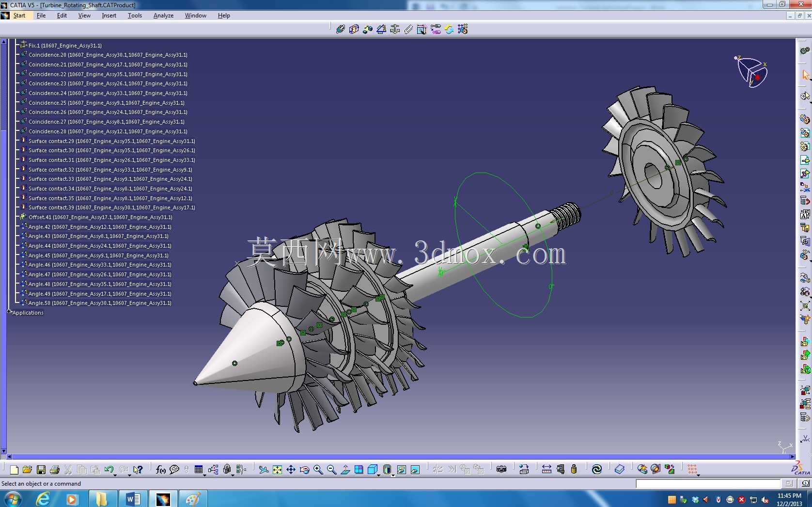Click the Reuse Pattern icon

[463, 29]
